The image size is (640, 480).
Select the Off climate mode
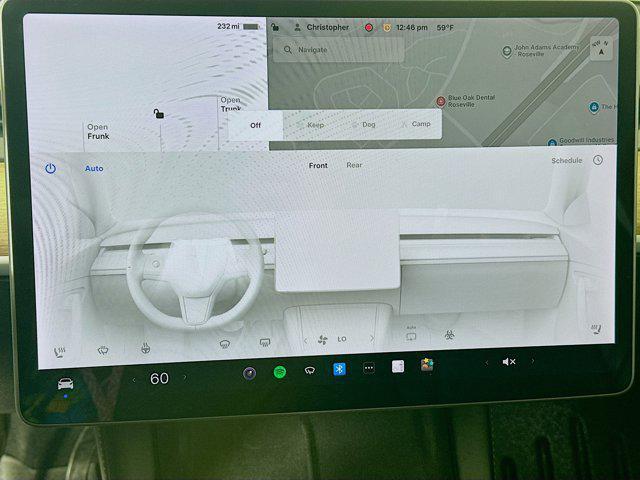coord(256,125)
